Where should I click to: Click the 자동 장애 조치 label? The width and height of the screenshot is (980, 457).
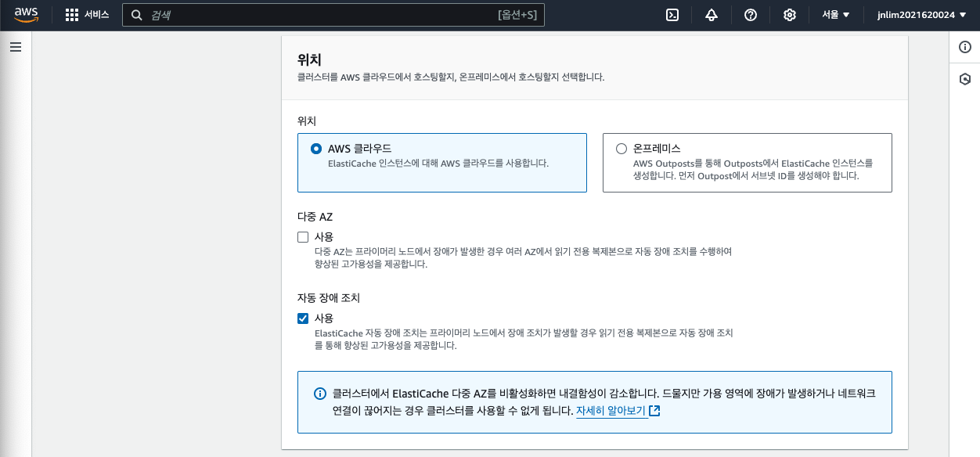click(x=329, y=298)
